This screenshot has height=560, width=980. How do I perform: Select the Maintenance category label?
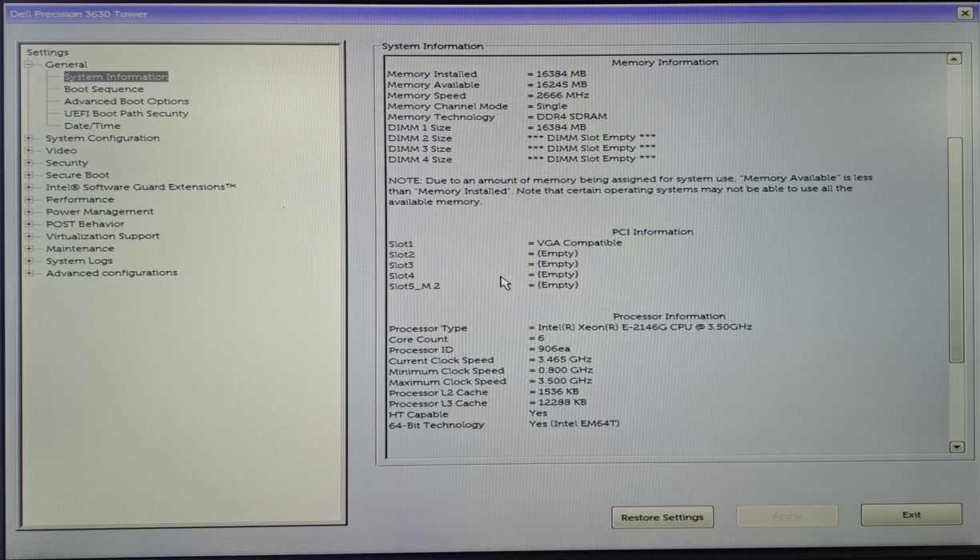[80, 249]
